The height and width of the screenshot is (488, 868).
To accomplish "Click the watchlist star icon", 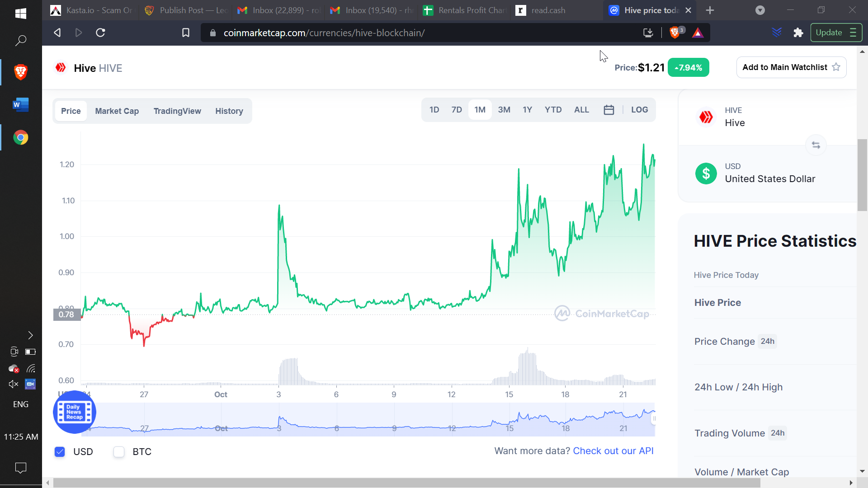I will (x=836, y=67).
